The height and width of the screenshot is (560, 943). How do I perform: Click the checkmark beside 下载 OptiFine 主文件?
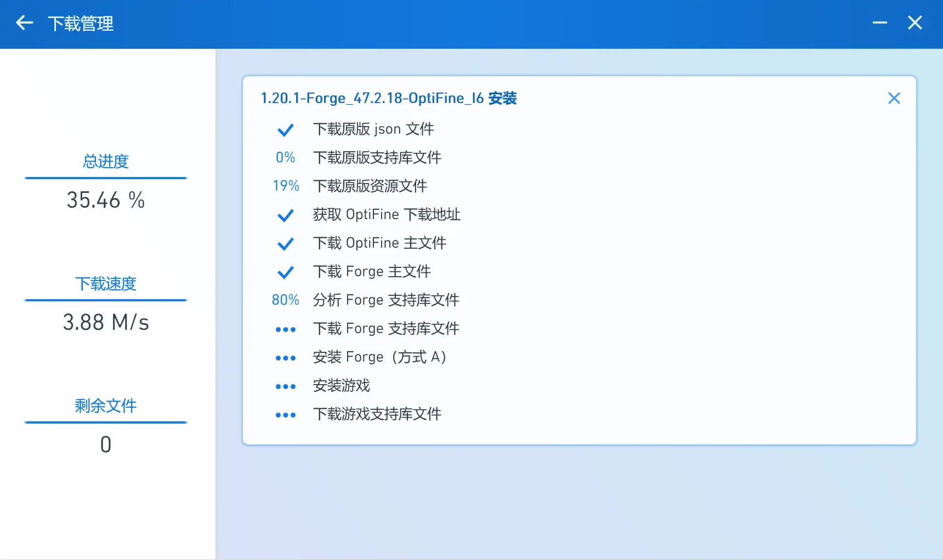click(x=286, y=244)
